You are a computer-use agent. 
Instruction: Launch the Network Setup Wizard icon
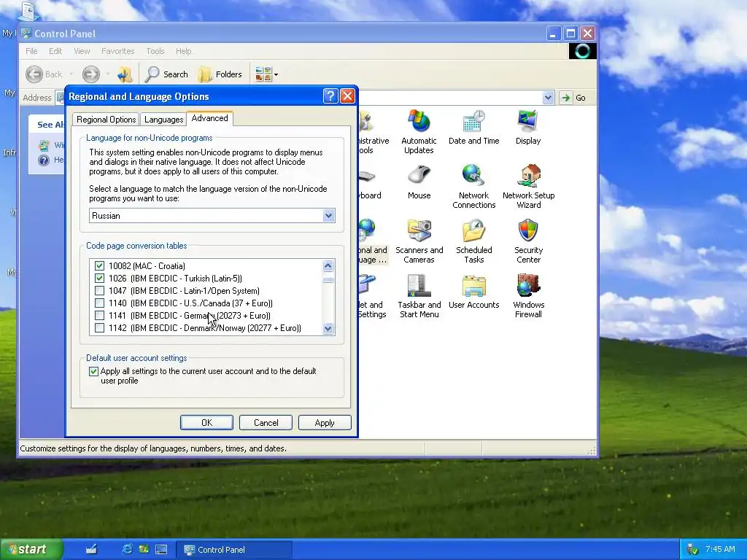click(x=528, y=187)
